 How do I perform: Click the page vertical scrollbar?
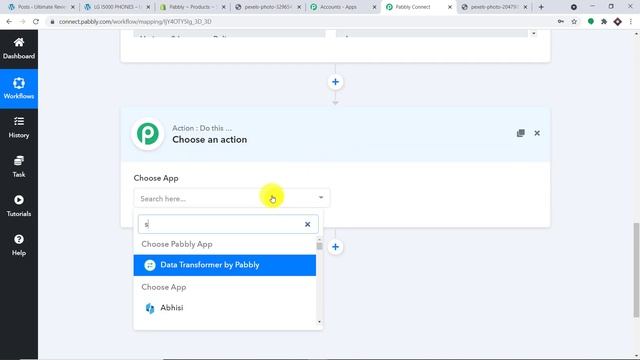click(x=636, y=269)
